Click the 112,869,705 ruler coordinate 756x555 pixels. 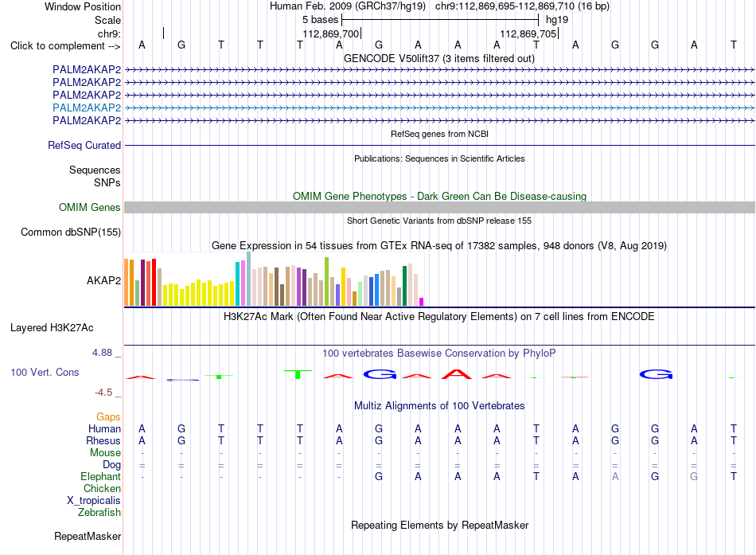528,33
